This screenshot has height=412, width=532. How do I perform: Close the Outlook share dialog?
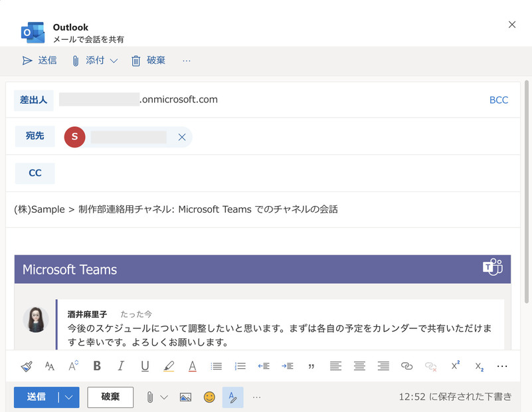[512, 25]
